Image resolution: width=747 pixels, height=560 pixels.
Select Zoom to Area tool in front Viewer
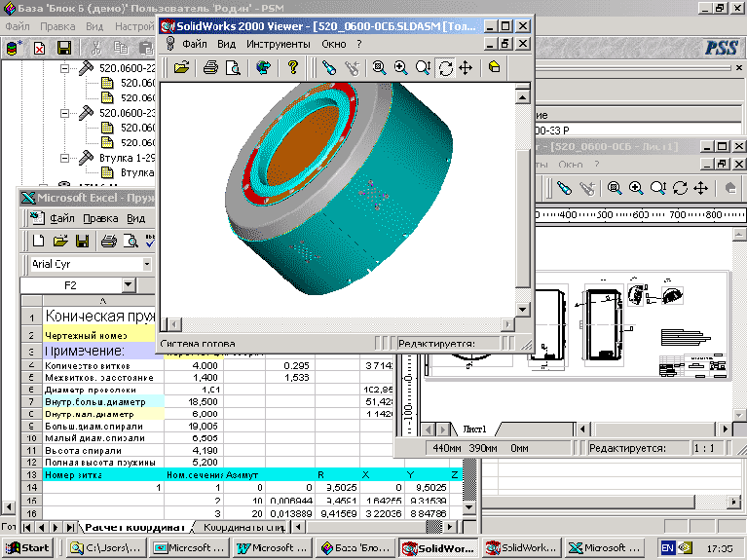[423, 67]
